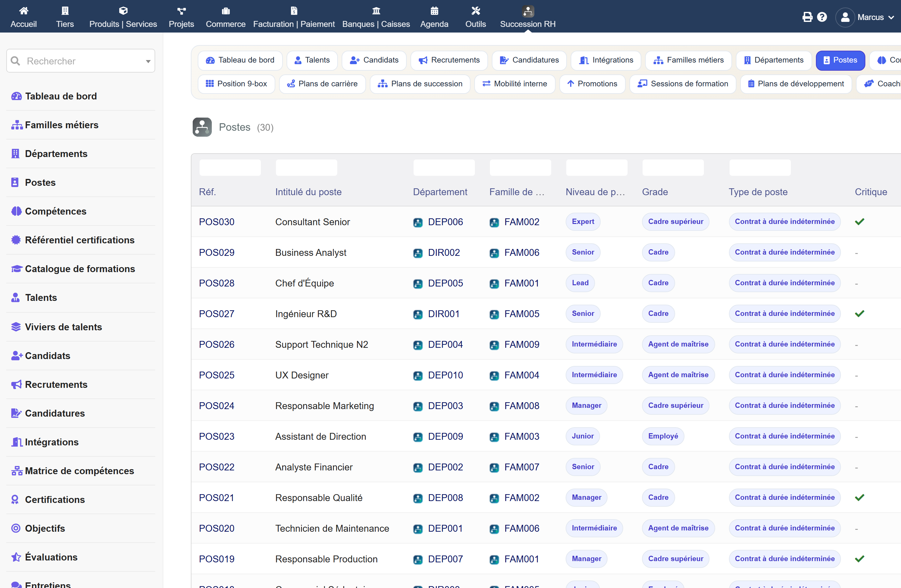Click the DEP006 department icon in first row

pyautogui.click(x=418, y=222)
